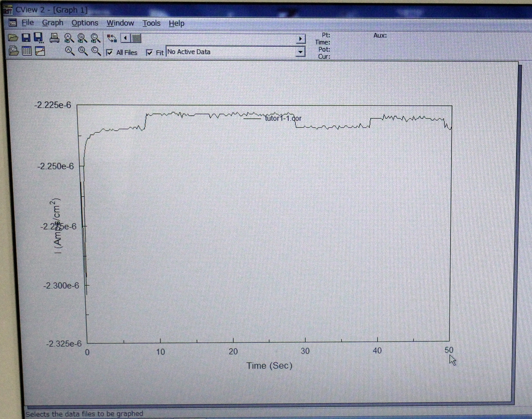Viewport: 532px width, 419px height.
Task: Click the -2.250e-6 y-axis label
Action: click(x=56, y=166)
